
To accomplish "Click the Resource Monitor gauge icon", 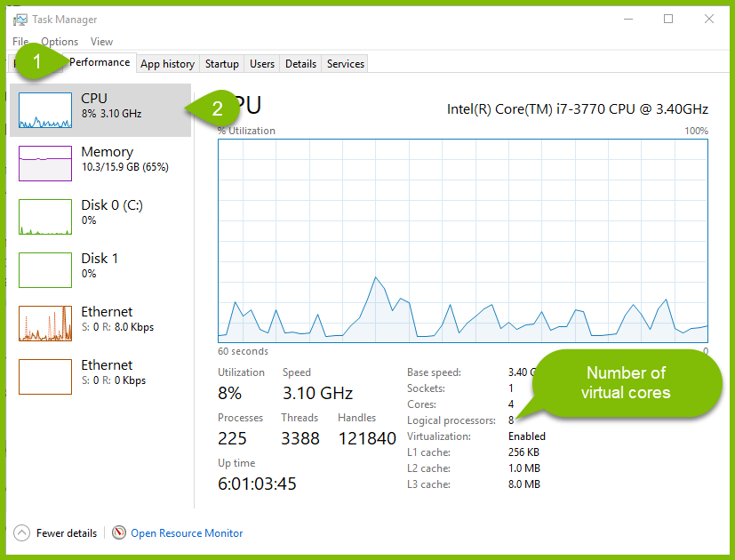I will coord(119,532).
